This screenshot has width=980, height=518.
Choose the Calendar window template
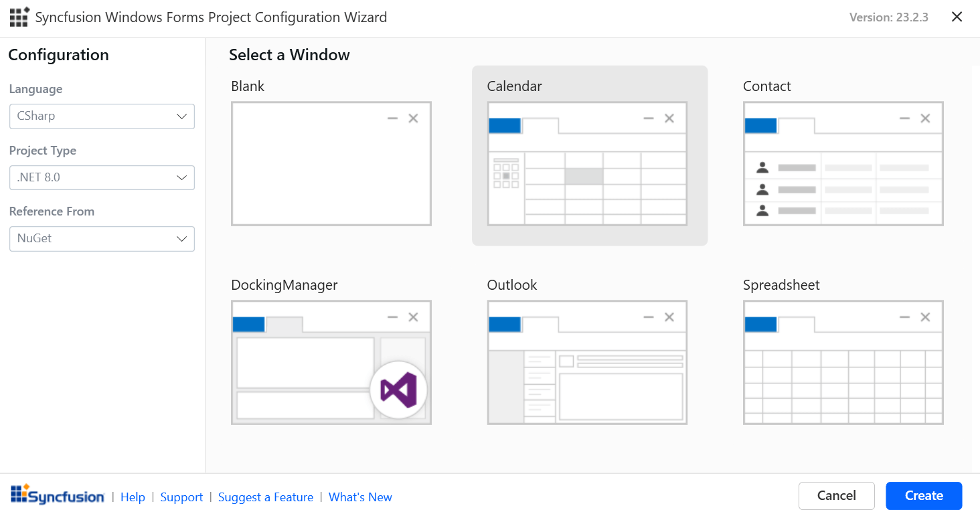coord(588,164)
